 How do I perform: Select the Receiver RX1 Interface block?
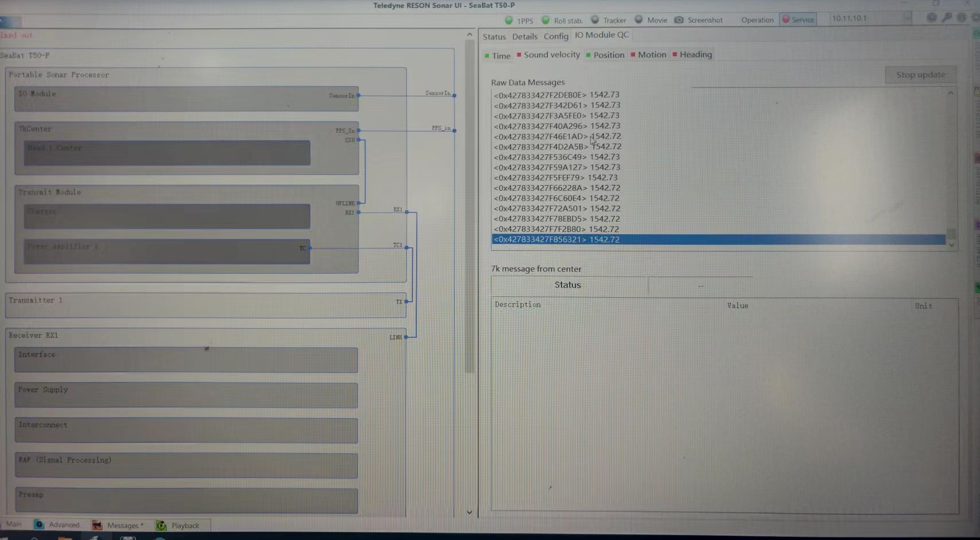[x=186, y=360]
